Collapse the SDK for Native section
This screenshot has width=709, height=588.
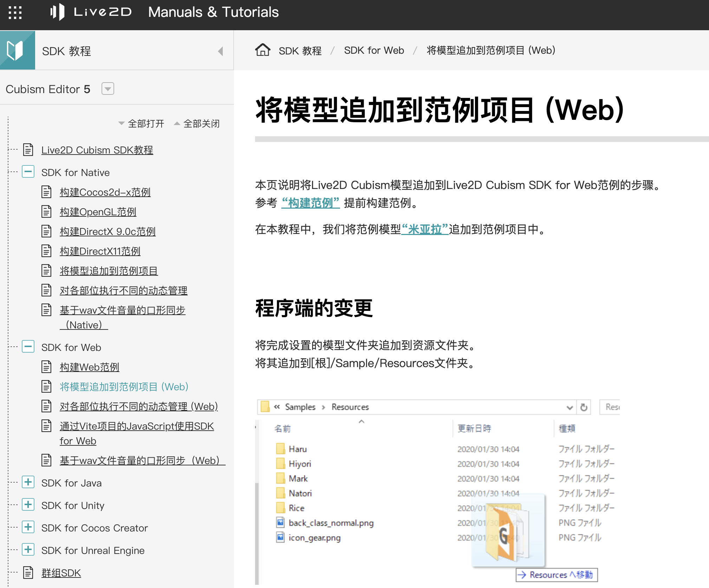(x=28, y=172)
